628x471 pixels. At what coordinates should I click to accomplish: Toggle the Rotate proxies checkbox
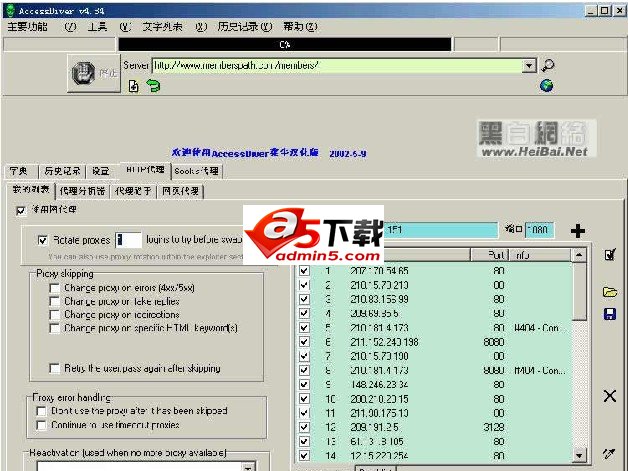coord(42,240)
